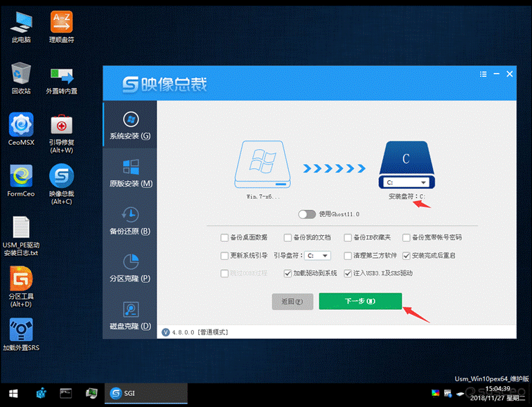This screenshot has width=532, height=407.
Task: Close the 映像总裁 window
Action: (x=510, y=73)
